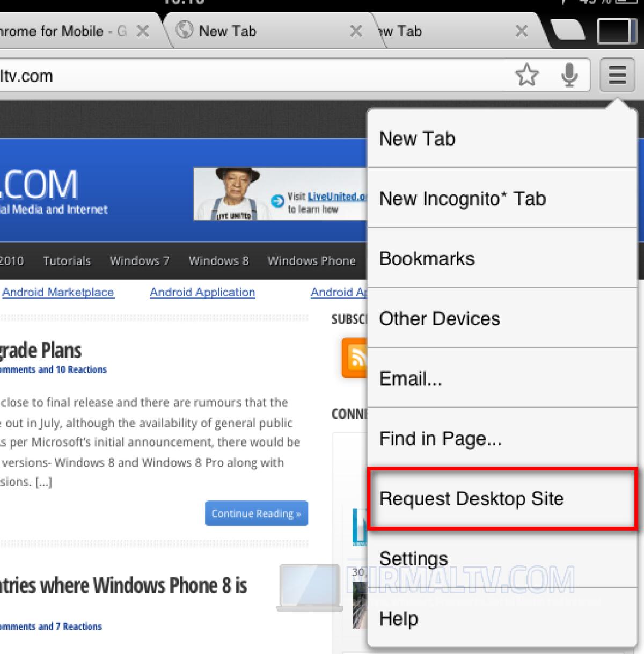This screenshot has height=654, width=644.
Task: Choose Request Desktop Site from the menu
Action: [x=472, y=499]
